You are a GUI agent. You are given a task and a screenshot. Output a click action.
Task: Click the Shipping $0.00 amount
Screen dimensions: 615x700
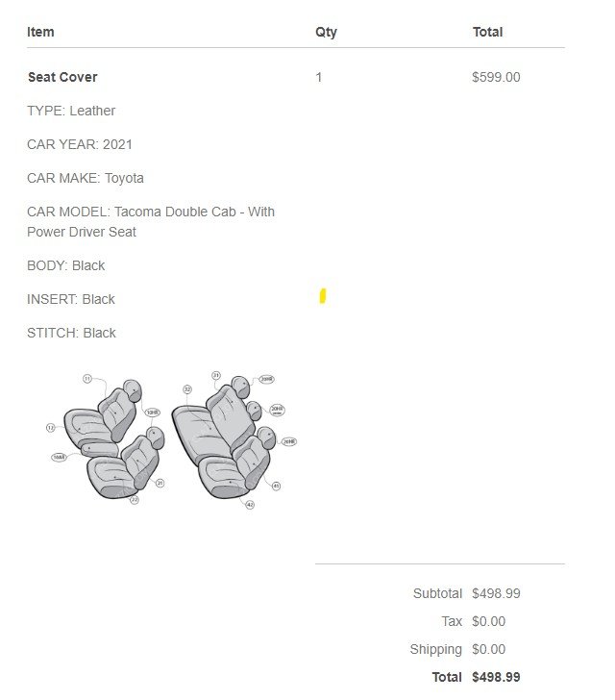489,649
